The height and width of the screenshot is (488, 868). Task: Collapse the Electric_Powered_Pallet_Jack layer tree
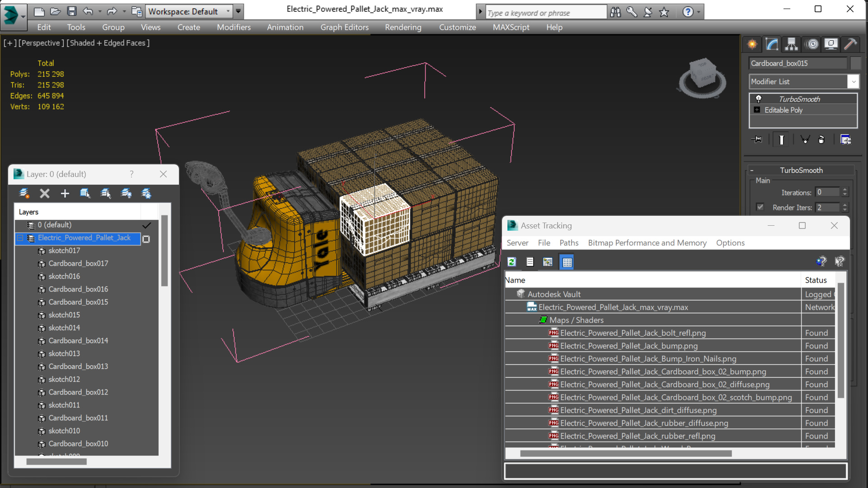pyautogui.click(x=20, y=238)
